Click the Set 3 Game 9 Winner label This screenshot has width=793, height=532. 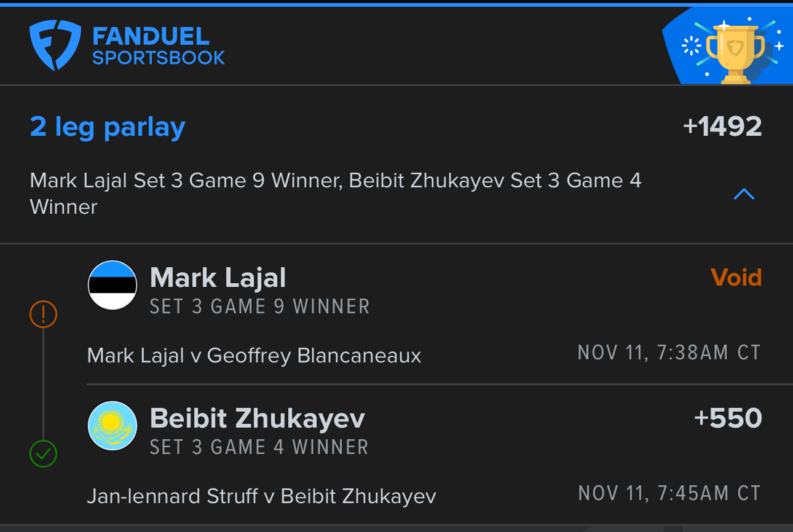(259, 307)
